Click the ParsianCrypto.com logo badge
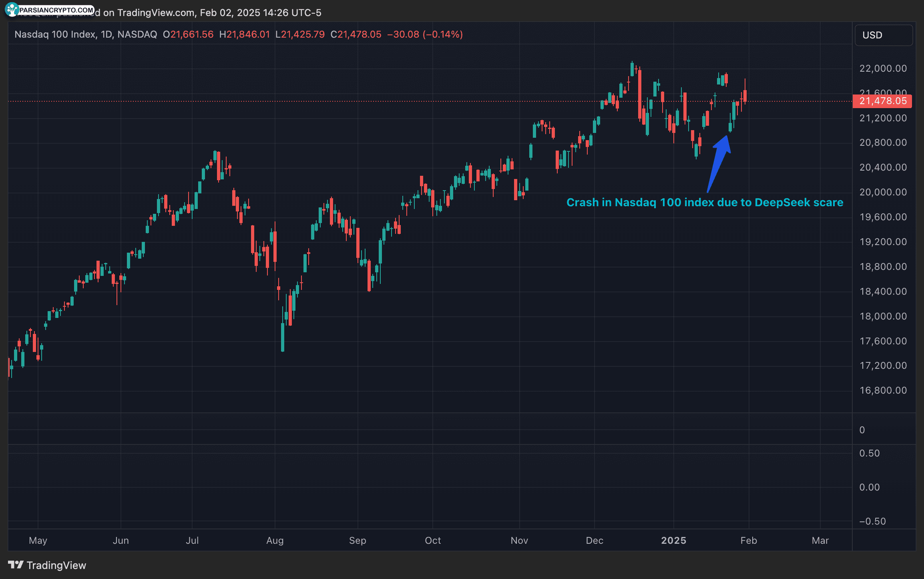924x579 pixels. (x=50, y=10)
